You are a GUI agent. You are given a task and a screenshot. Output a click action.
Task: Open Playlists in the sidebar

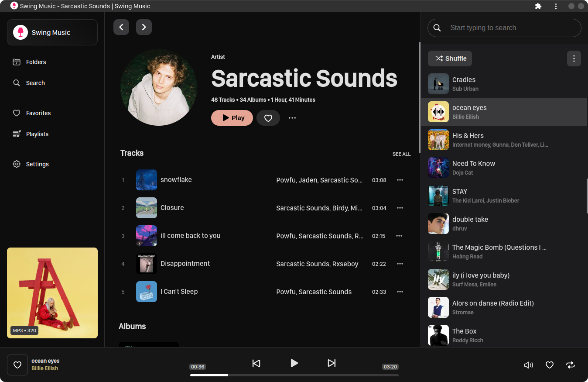(52, 134)
